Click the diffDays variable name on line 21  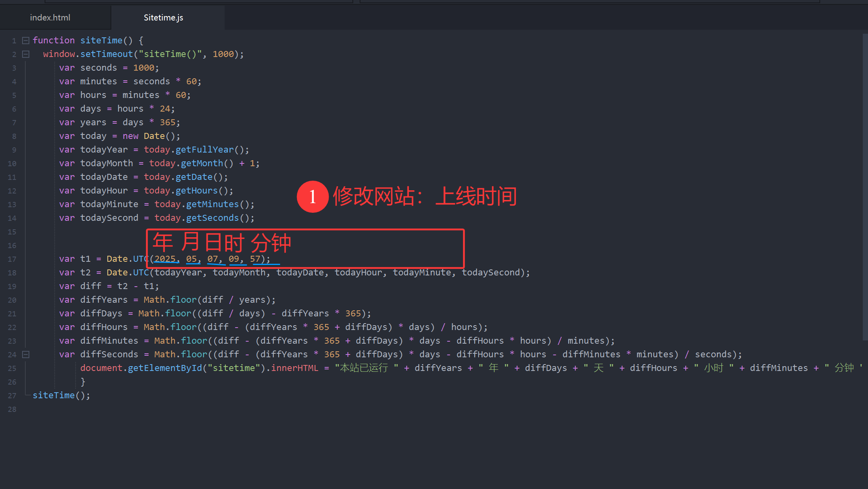pos(101,314)
